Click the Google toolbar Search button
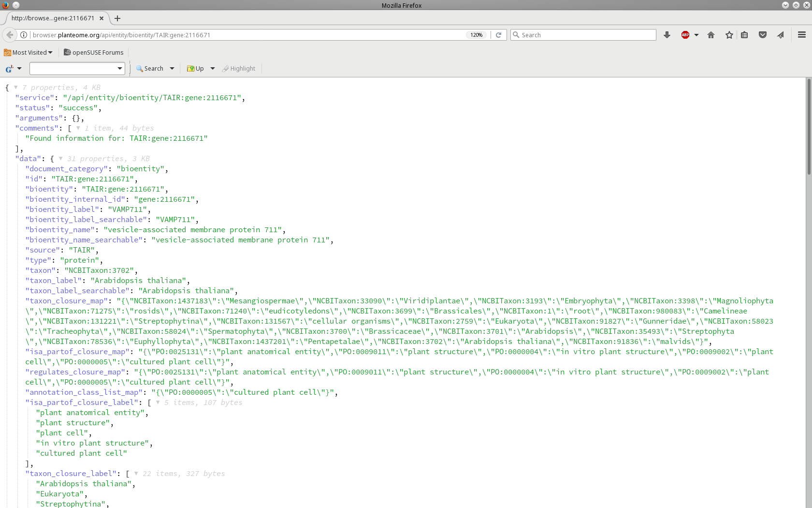812x508 pixels. tap(150, 69)
